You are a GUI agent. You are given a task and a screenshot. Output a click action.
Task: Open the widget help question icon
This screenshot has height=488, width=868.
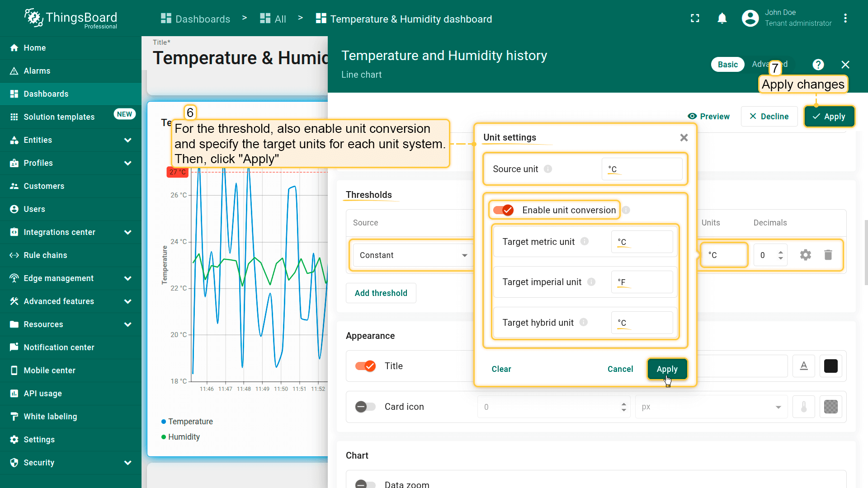[818, 65]
